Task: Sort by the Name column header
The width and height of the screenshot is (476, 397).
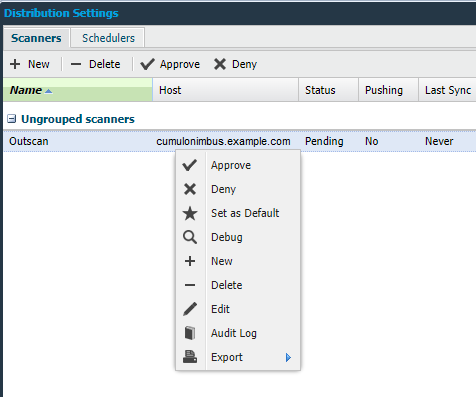Action: [78, 90]
